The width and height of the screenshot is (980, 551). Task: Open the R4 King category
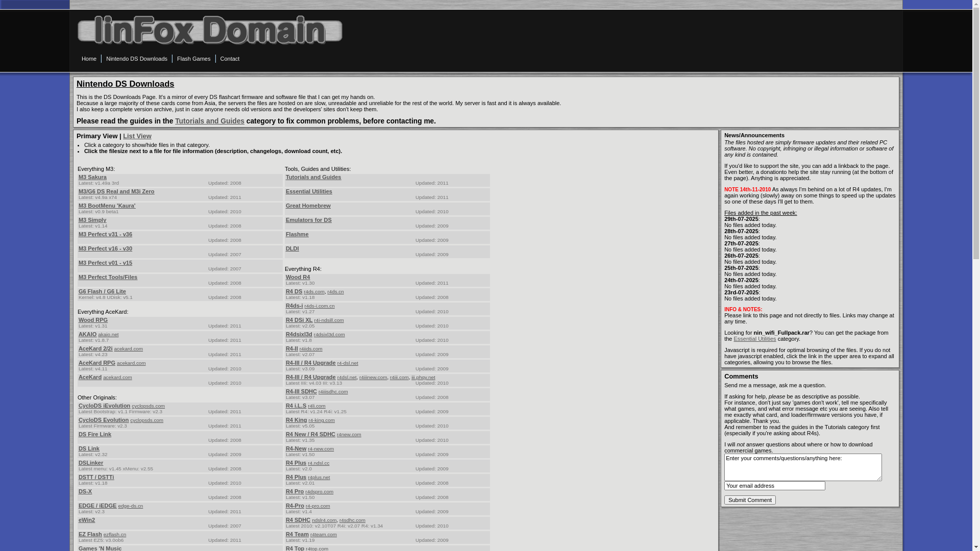pyautogui.click(x=297, y=420)
